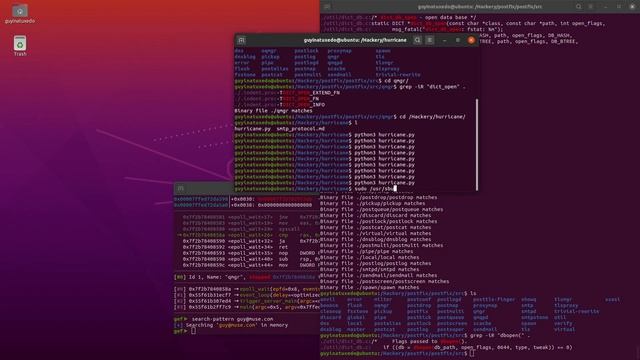Click backtrace frame 'event_loop' in gef
640x360 pixels.
[x=247, y=295]
